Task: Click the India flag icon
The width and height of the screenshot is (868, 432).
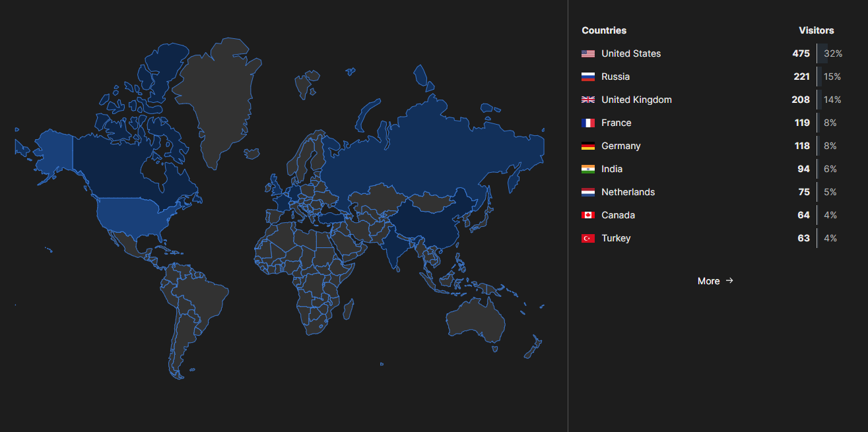Action: click(x=587, y=169)
